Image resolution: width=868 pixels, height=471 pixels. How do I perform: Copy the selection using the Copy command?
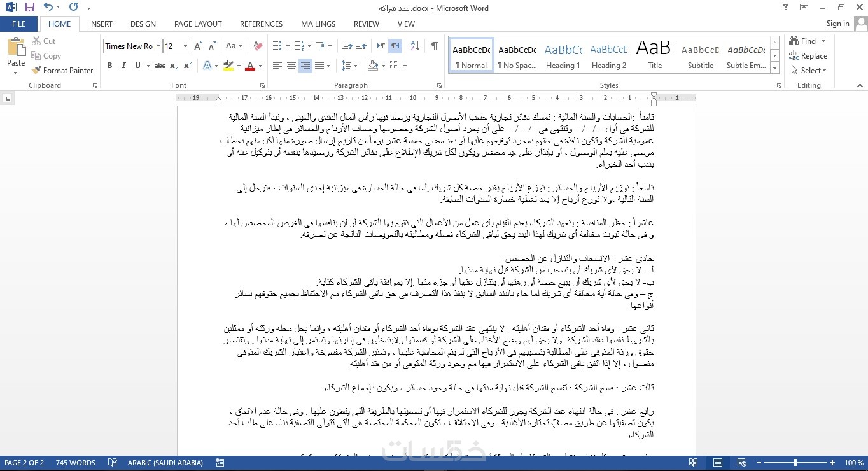(46, 56)
